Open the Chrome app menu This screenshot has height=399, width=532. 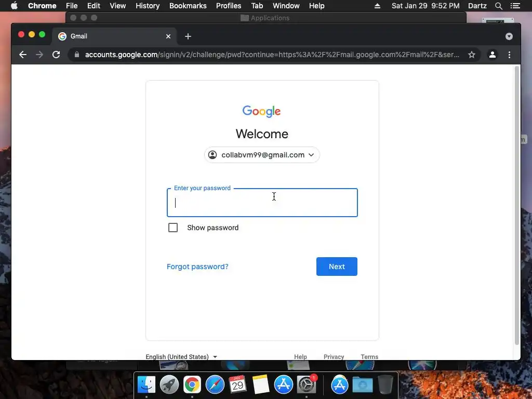(x=42, y=6)
